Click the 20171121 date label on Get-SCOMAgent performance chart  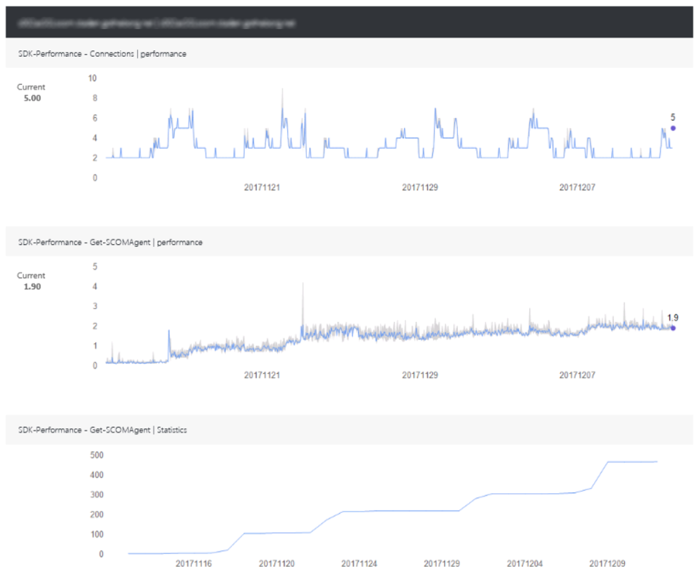(x=262, y=376)
